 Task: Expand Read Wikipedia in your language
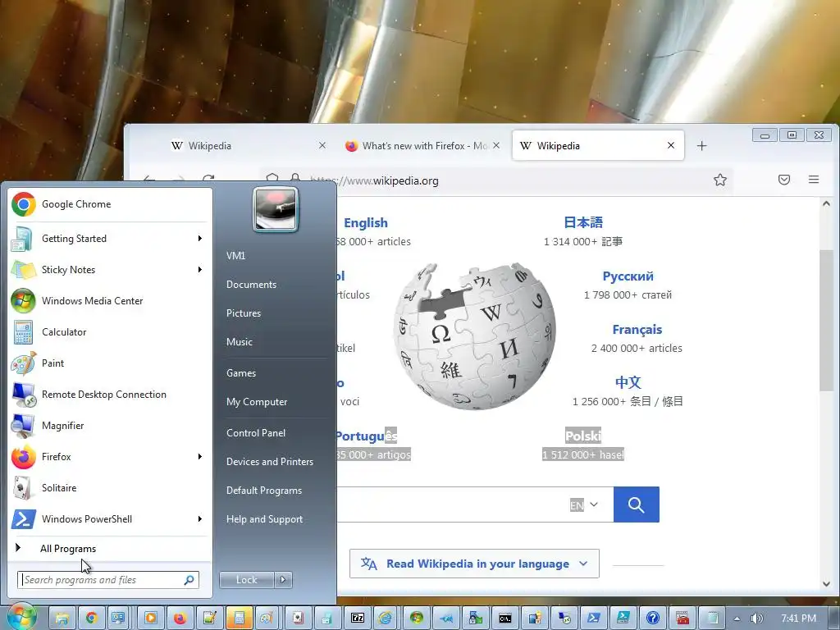[474, 564]
